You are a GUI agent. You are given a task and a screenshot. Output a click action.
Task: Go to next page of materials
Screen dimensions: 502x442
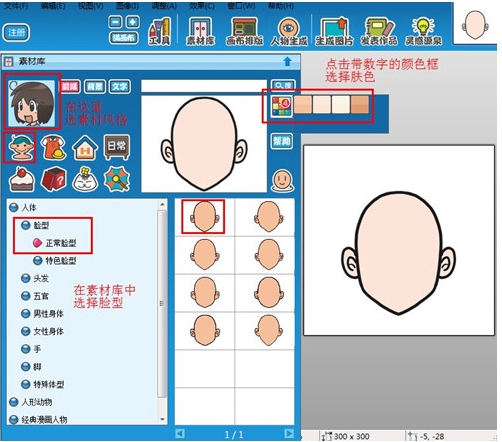coord(289,434)
